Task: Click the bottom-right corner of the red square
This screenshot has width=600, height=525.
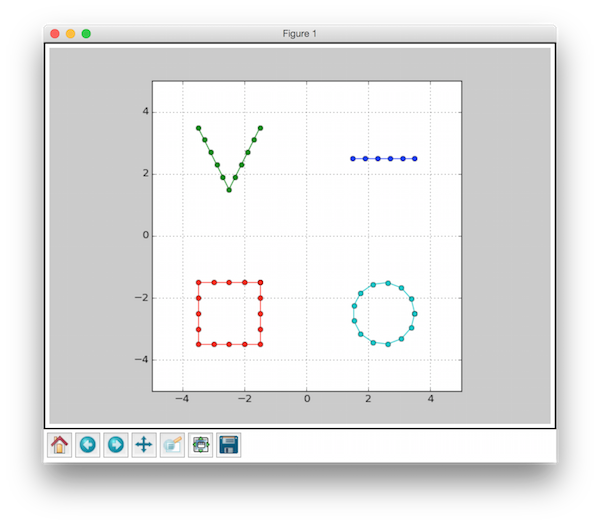Action: pos(260,344)
